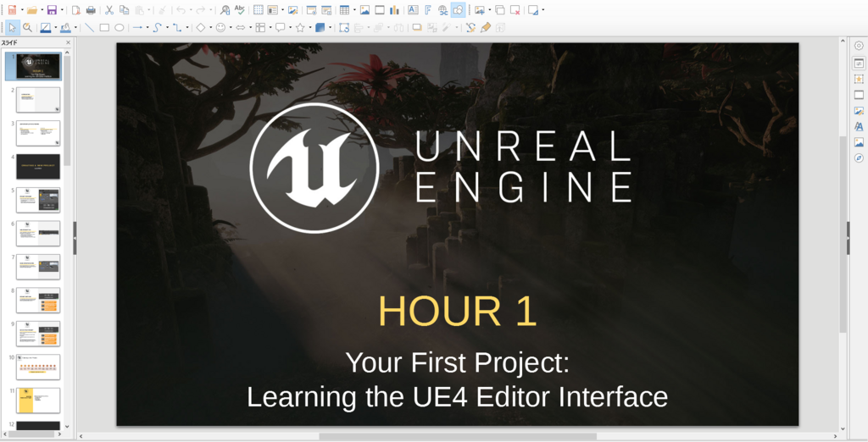Toggle the Show Draw Functions icon
Image resolution: width=868 pixels, height=442 pixels.
[x=458, y=10]
